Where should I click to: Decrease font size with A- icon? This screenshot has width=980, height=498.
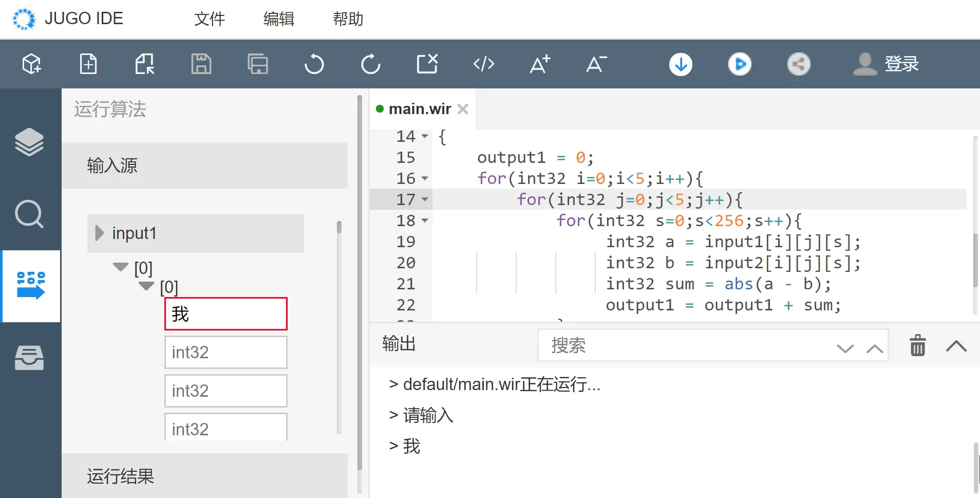click(597, 64)
